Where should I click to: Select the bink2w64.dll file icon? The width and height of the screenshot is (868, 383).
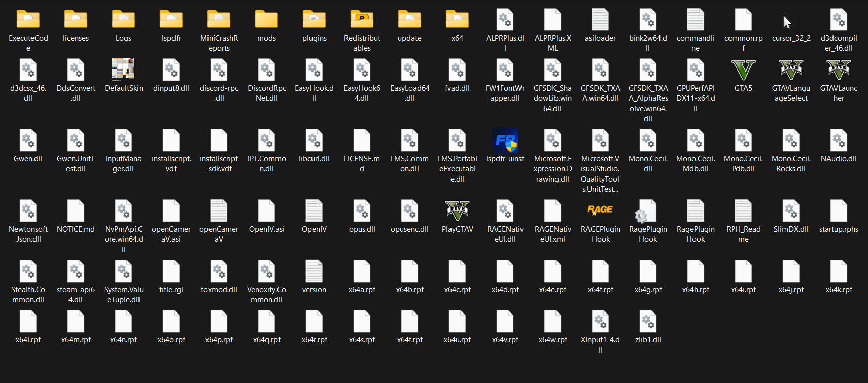pos(648,20)
